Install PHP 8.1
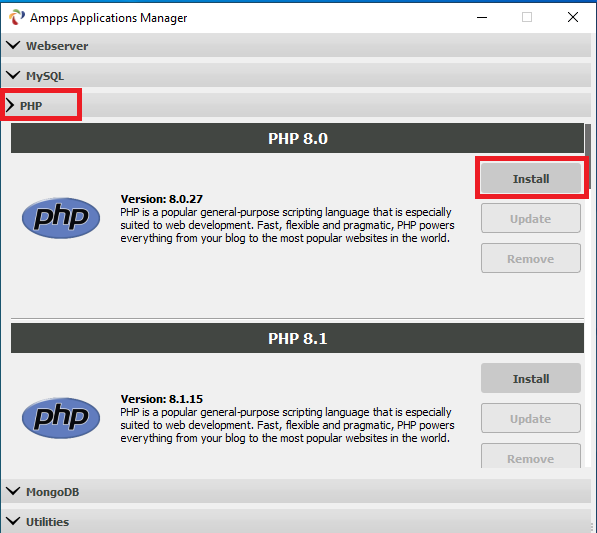The height and width of the screenshot is (533, 597). pos(531,378)
